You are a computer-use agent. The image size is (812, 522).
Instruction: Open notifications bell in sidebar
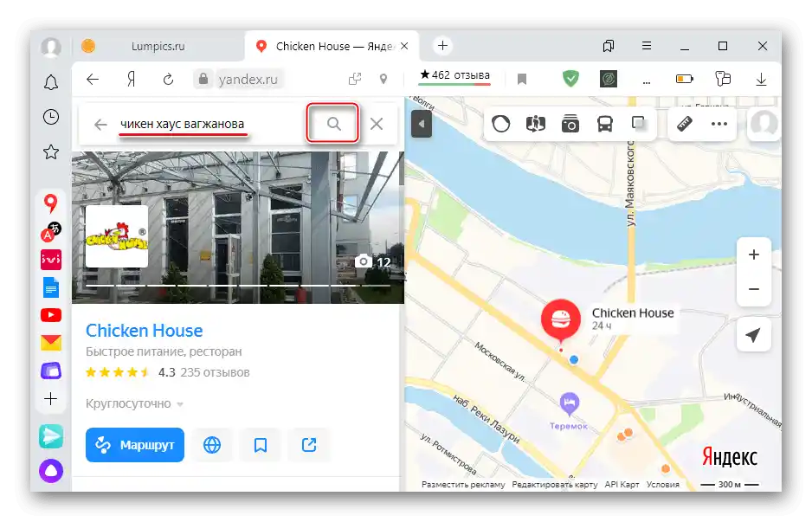[x=51, y=82]
